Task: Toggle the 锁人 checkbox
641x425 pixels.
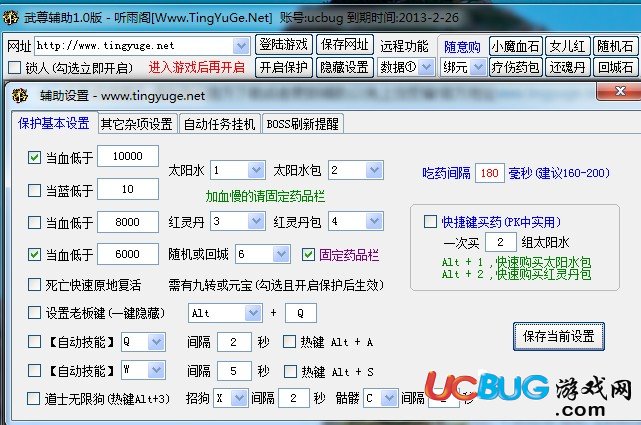Action: 14,67
